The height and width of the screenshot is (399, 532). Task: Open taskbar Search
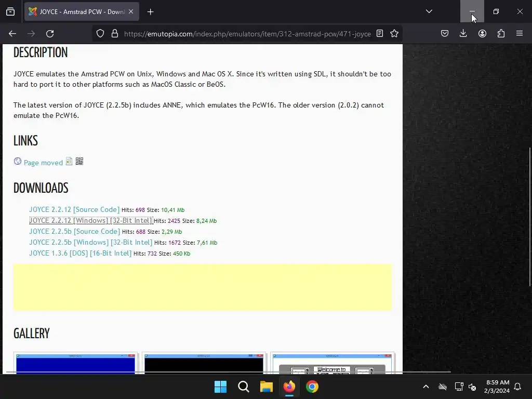point(243,387)
